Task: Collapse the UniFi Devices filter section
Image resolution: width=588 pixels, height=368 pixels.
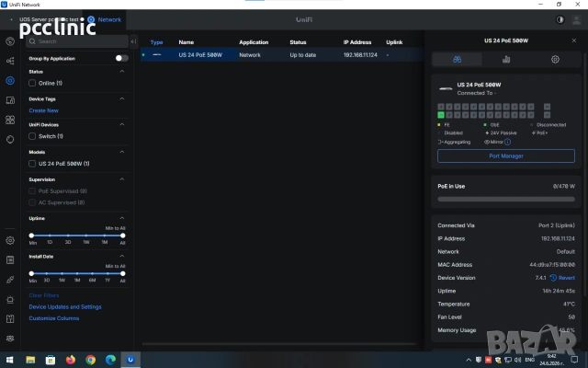Action: point(122,124)
